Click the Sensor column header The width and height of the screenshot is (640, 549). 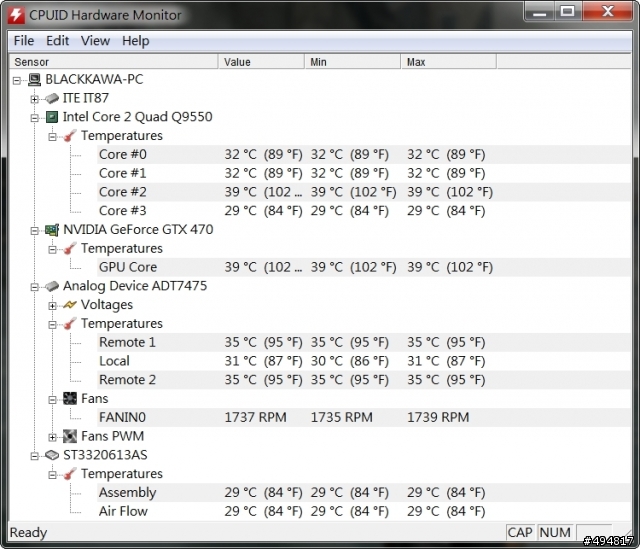click(113, 62)
